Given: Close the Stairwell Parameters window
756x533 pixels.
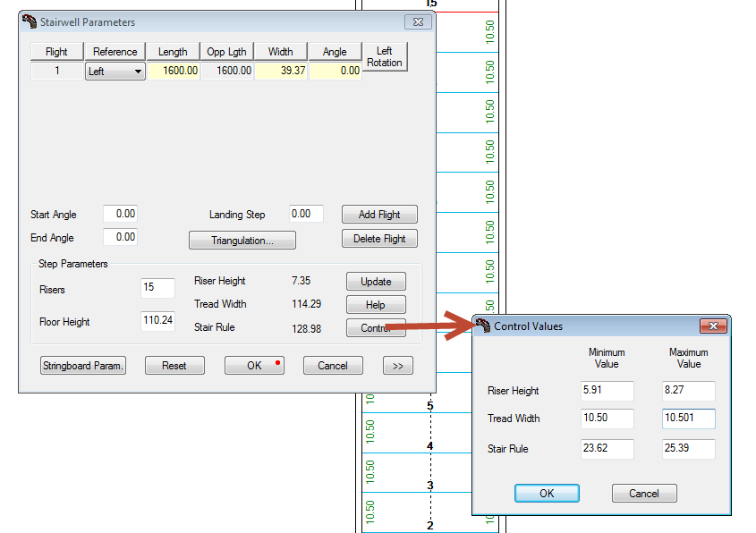Looking at the screenshot, I should (418, 22).
